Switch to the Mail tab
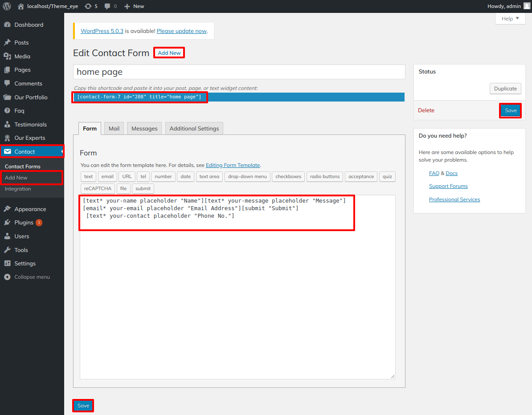The height and width of the screenshot is (415, 532). pyautogui.click(x=114, y=129)
